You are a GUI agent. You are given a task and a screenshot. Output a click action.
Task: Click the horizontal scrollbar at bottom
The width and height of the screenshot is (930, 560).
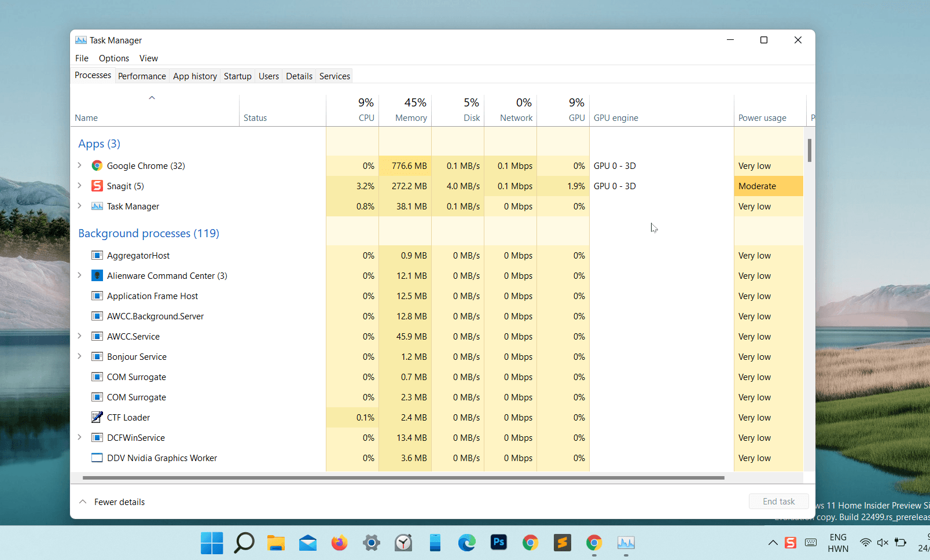point(403,478)
